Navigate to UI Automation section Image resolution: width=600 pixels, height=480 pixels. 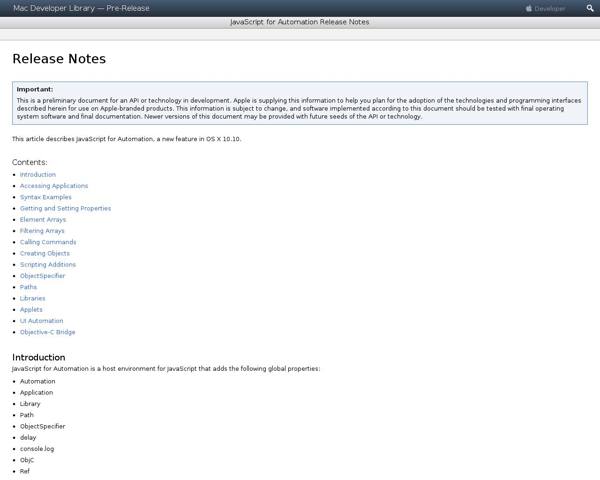[41, 321]
